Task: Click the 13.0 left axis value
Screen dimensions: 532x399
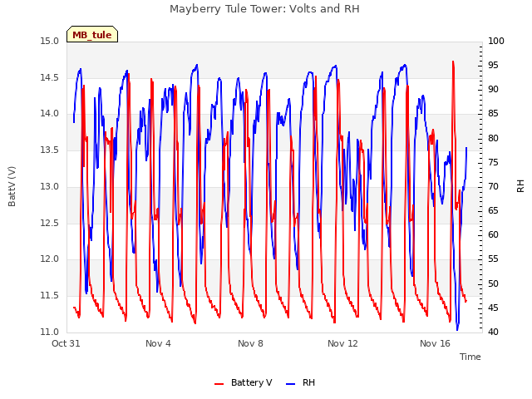Action: coord(49,186)
